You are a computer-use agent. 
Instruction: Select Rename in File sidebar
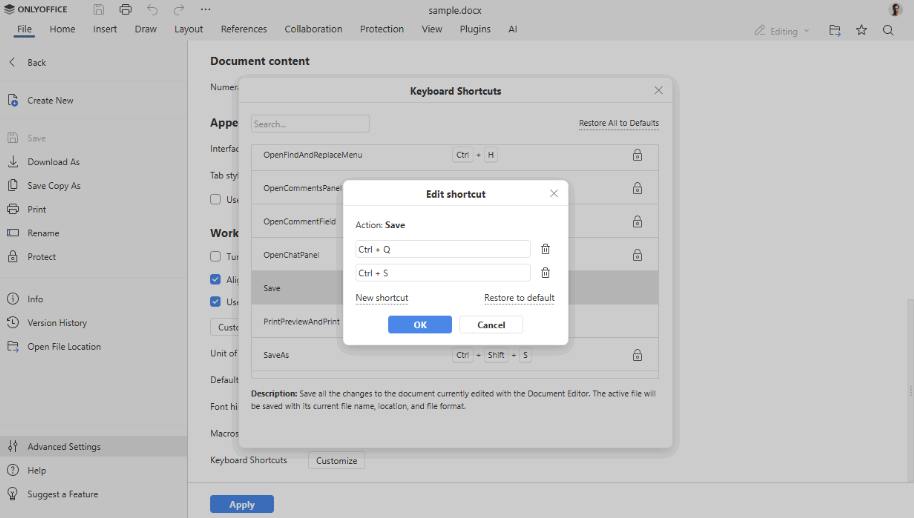point(93,233)
